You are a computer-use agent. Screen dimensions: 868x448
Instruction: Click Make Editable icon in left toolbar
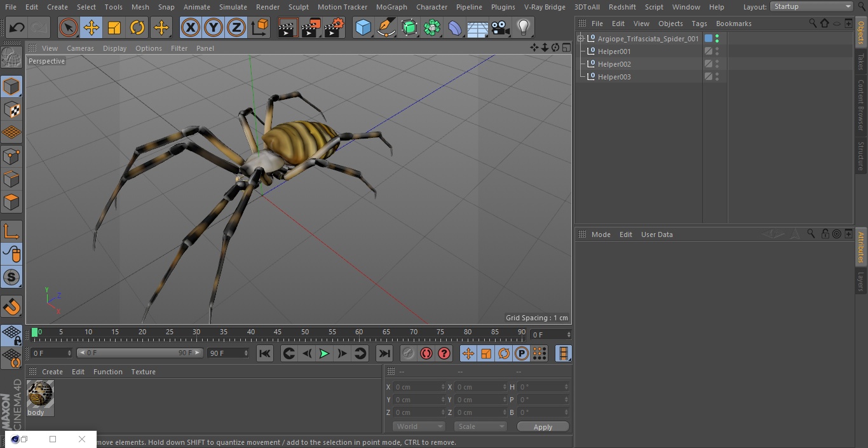(x=11, y=58)
